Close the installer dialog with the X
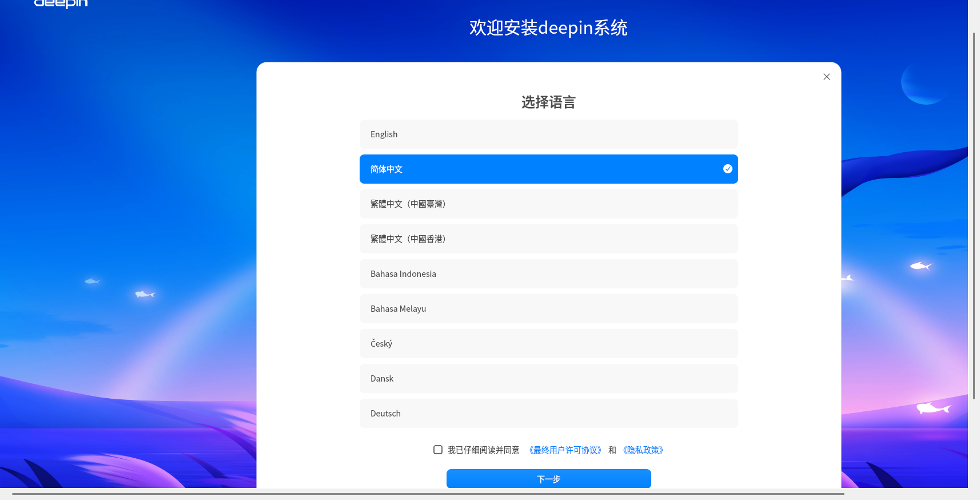Image resolution: width=980 pixels, height=500 pixels. point(826,77)
